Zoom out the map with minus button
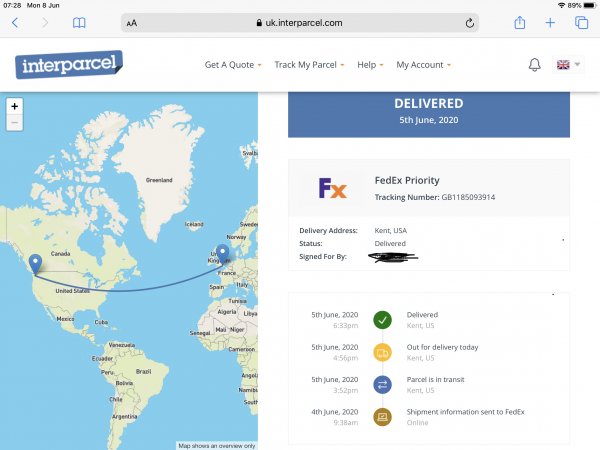Image resolution: width=600 pixels, height=450 pixels. [15, 123]
